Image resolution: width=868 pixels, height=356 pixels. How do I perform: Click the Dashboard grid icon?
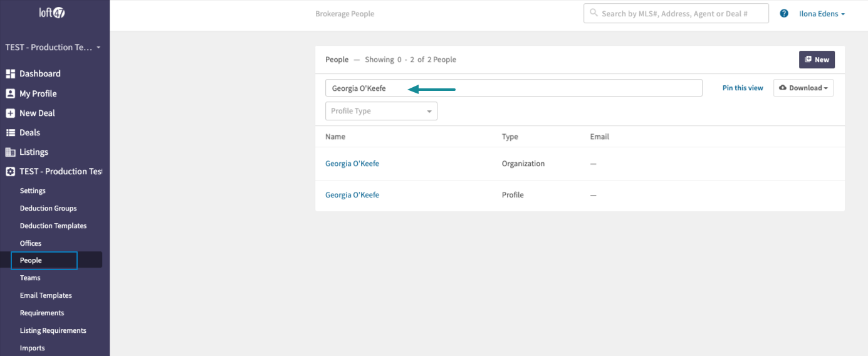(10, 74)
